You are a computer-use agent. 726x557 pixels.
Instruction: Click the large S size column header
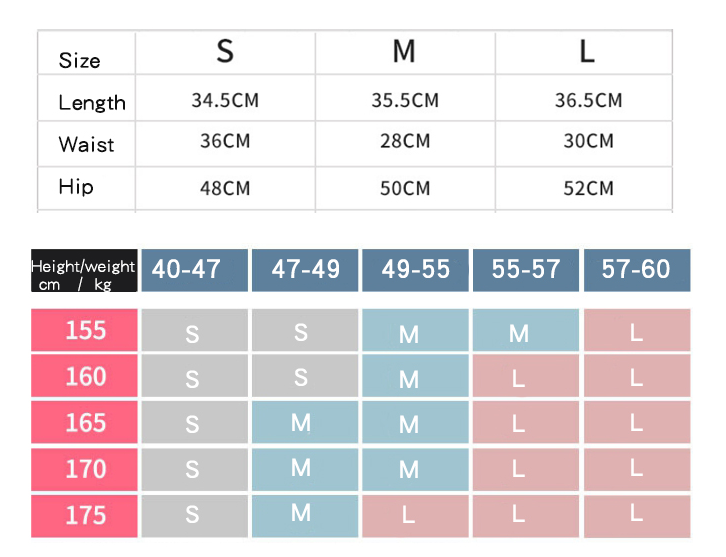click(x=225, y=52)
